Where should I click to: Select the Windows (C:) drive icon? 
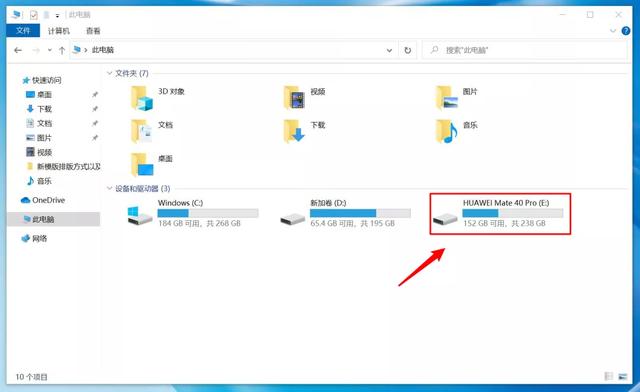pyautogui.click(x=140, y=215)
